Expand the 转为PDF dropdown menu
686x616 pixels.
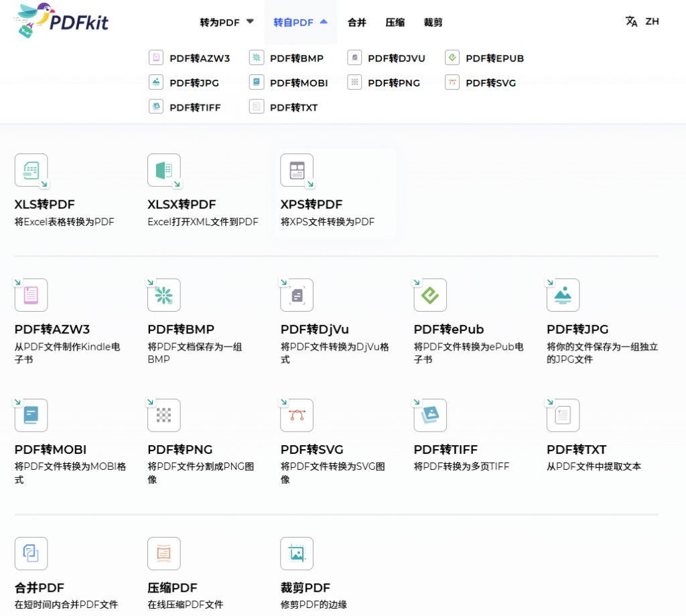227,22
